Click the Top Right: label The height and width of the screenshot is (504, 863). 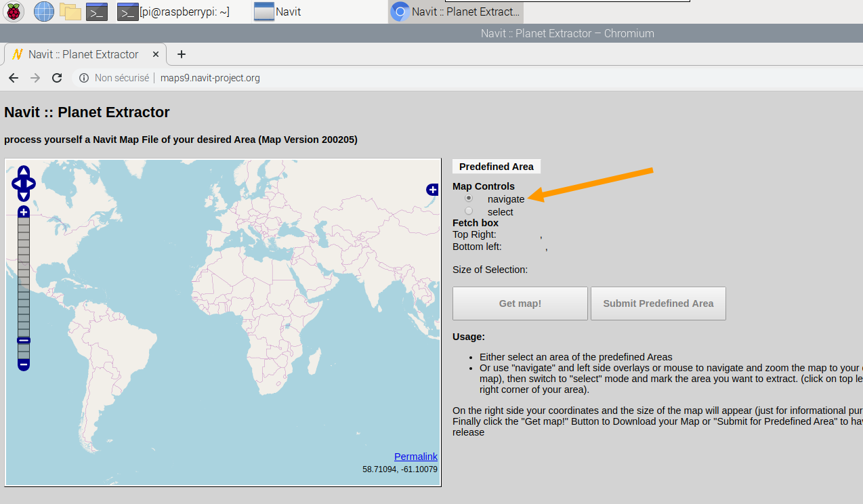coord(474,234)
